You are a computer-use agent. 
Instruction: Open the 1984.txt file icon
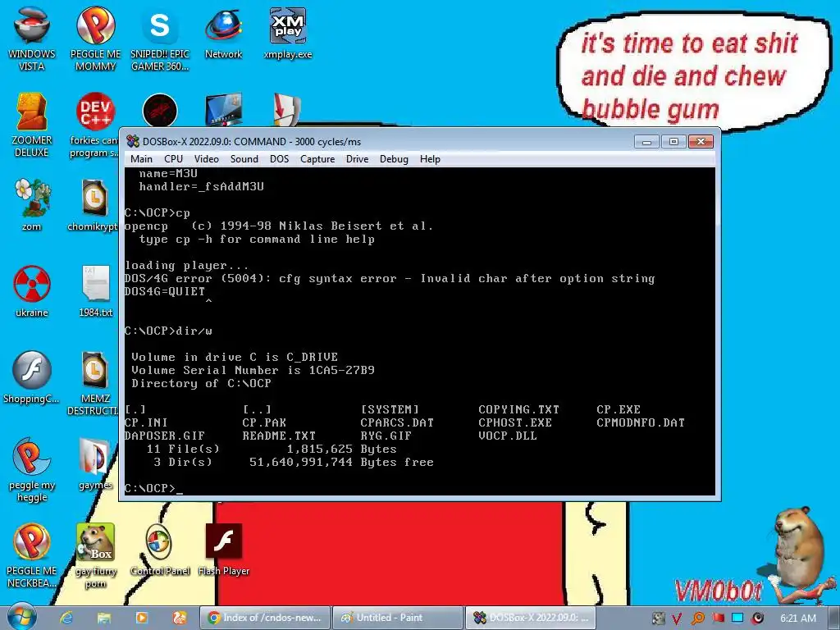tap(95, 291)
